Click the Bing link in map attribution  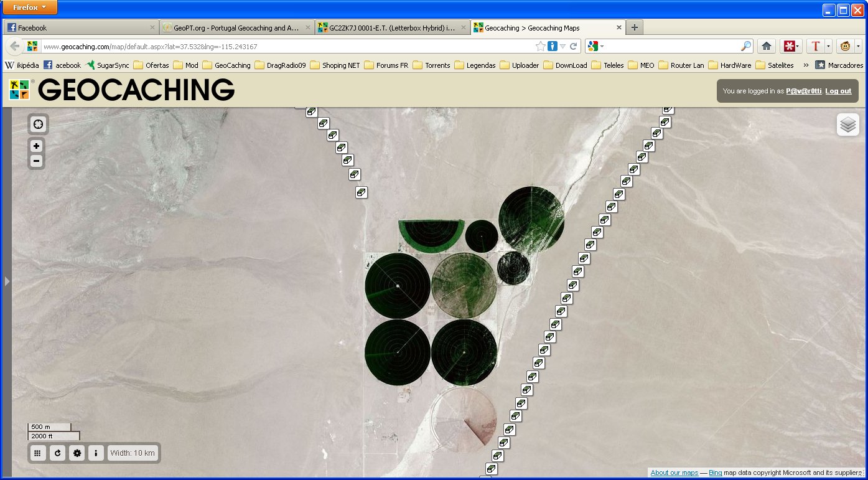pyautogui.click(x=716, y=473)
